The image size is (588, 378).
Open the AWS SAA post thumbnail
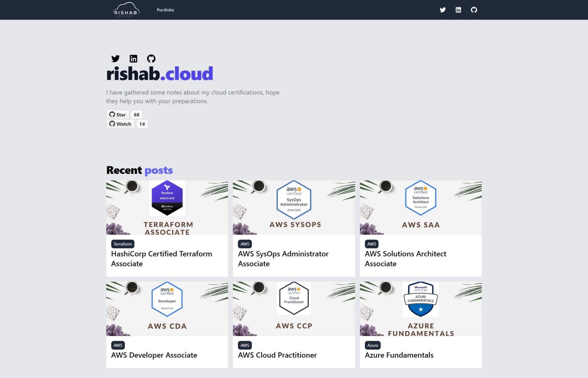pos(421,207)
